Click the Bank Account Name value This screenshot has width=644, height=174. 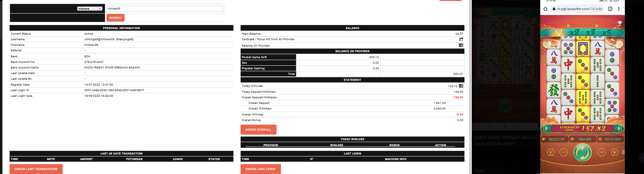point(112,67)
